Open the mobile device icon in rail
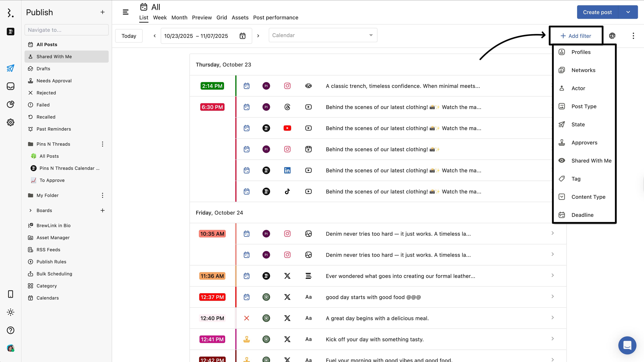This screenshot has height=362, width=644. coord(11,294)
